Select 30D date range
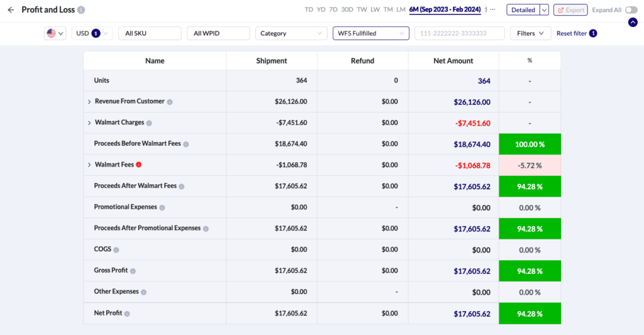The height and width of the screenshot is (335, 644). click(347, 9)
